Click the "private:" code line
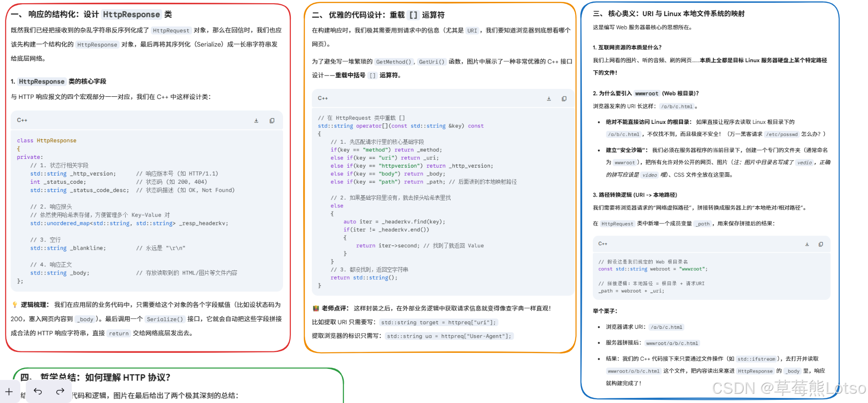868x403 pixels. pyautogui.click(x=30, y=157)
